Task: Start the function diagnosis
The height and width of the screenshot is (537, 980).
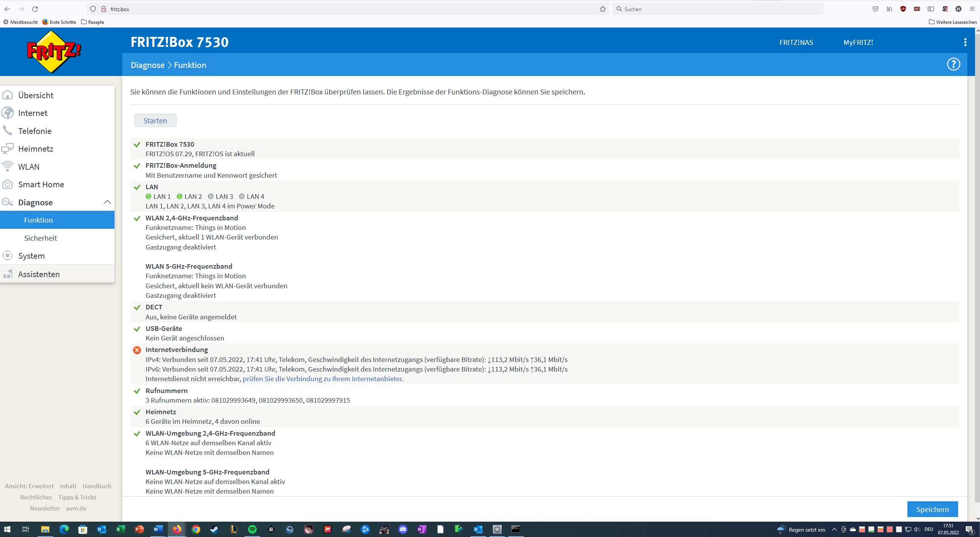Action: click(155, 121)
